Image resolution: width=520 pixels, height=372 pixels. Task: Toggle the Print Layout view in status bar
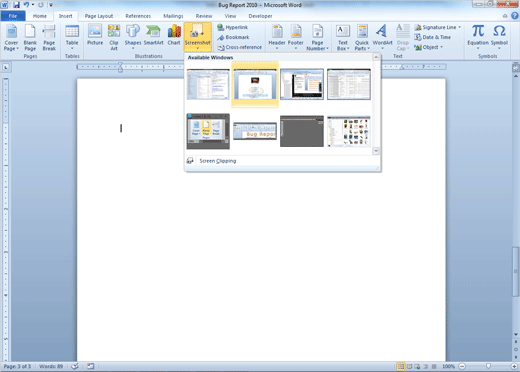coord(401,366)
